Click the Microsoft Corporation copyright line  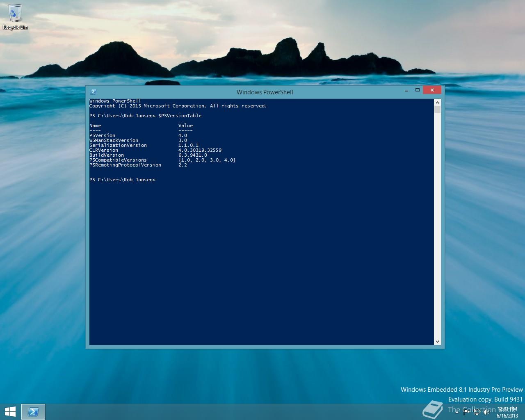click(178, 106)
